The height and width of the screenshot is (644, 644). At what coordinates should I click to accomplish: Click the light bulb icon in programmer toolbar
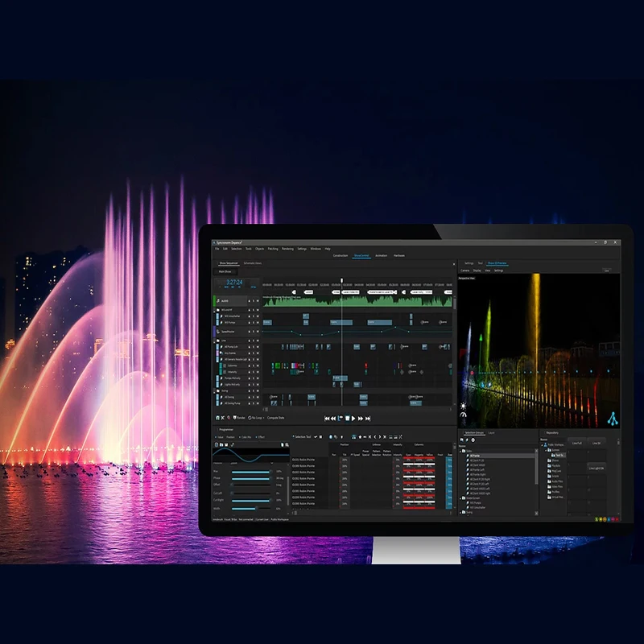341,437
